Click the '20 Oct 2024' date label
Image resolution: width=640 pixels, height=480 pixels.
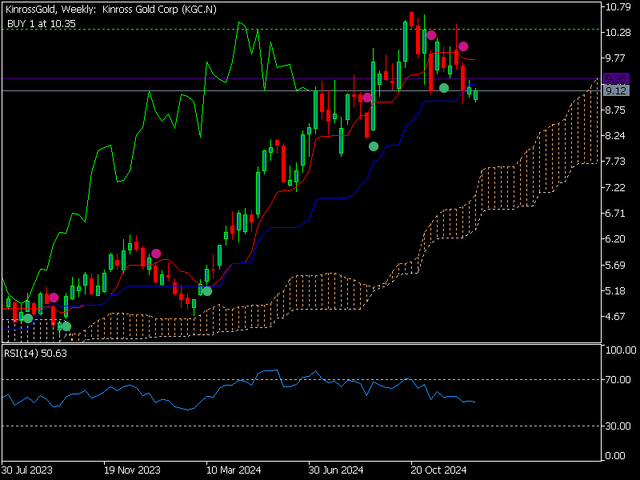pyautogui.click(x=438, y=470)
